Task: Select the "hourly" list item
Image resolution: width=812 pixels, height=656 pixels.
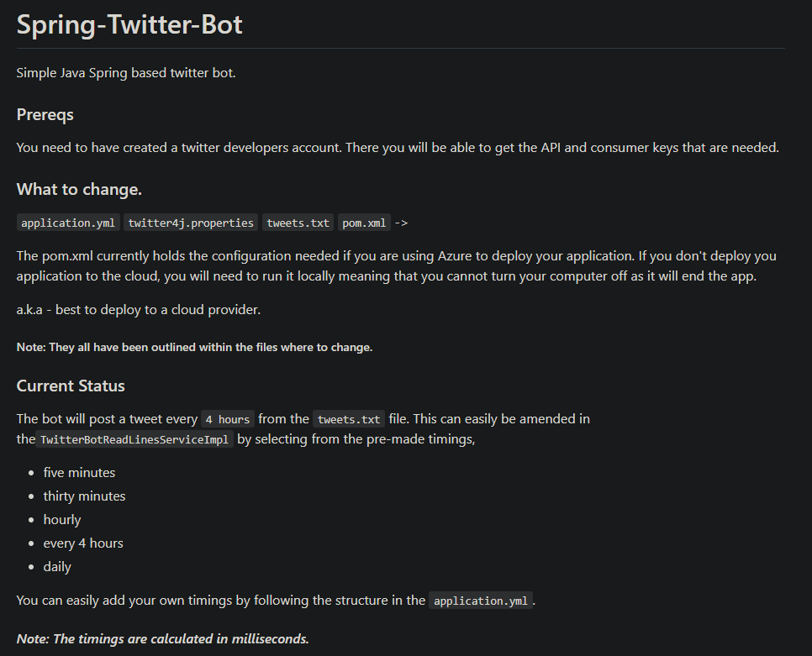Action: (x=62, y=519)
